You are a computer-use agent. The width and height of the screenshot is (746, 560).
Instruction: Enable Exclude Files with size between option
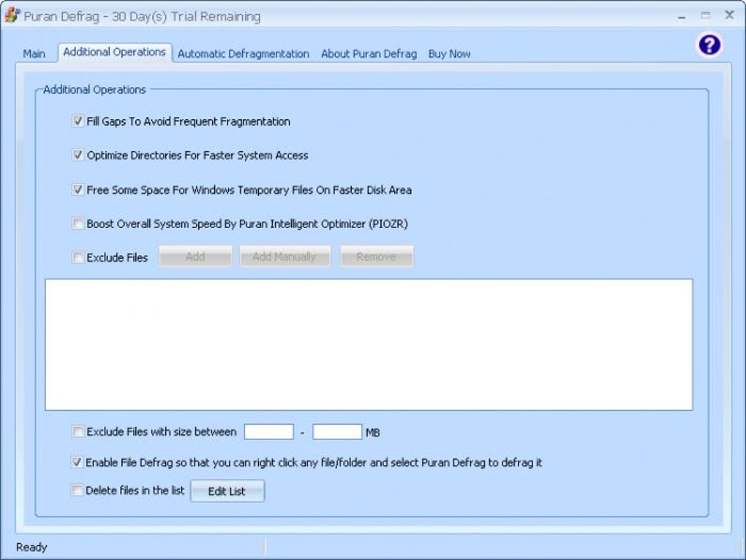78,431
